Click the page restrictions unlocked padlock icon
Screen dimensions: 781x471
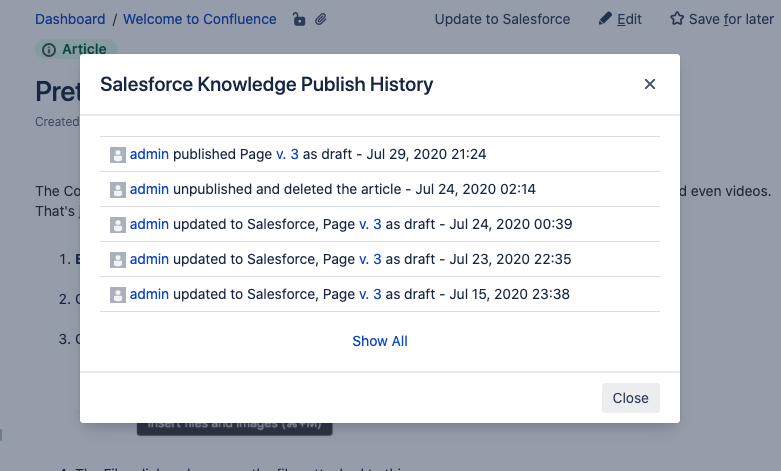[298, 19]
